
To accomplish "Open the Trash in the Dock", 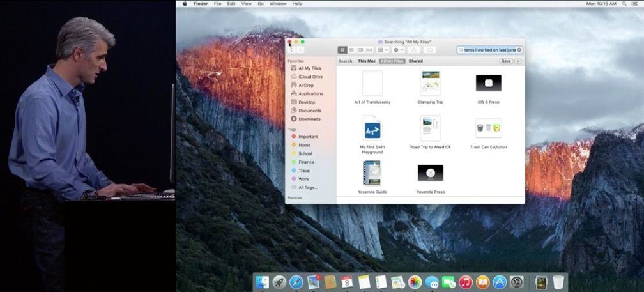I will (x=558, y=282).
